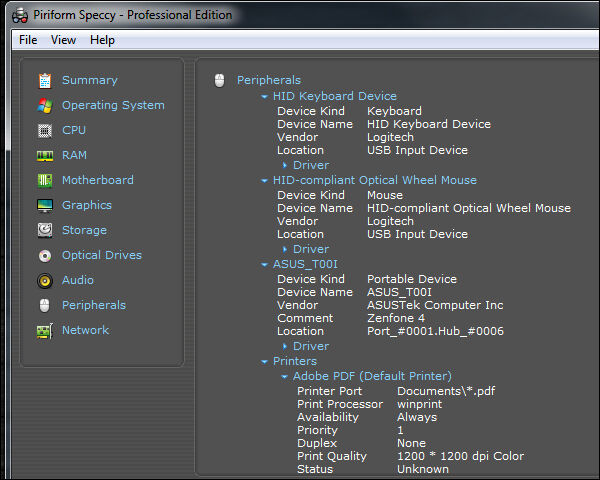Click 'ASUSTek Computer Inc' vendor value
This screenshot has height=480, width=600.
point(435,305)
